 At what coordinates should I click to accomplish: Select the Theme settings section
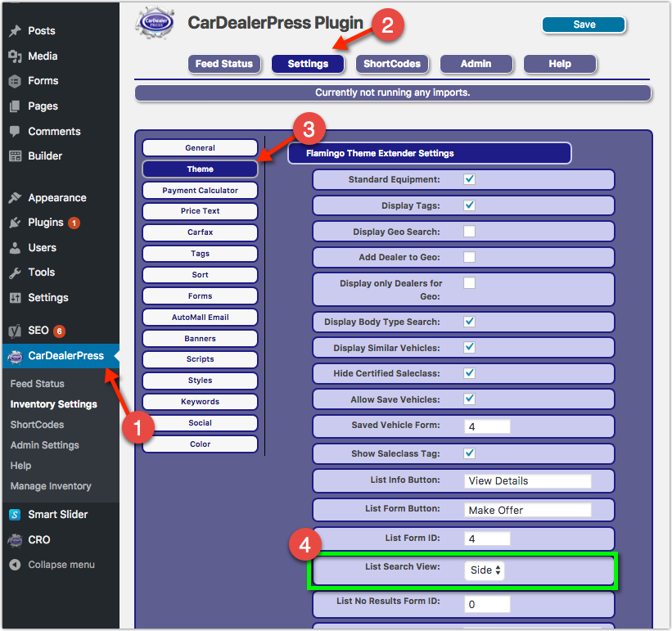point(201,169)
